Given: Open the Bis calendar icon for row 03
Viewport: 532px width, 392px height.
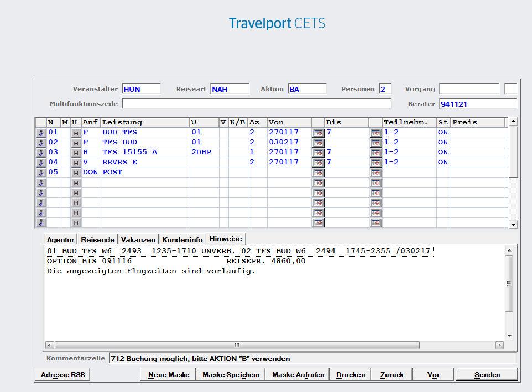Looking at the screenshot, I should coord(376,153).
